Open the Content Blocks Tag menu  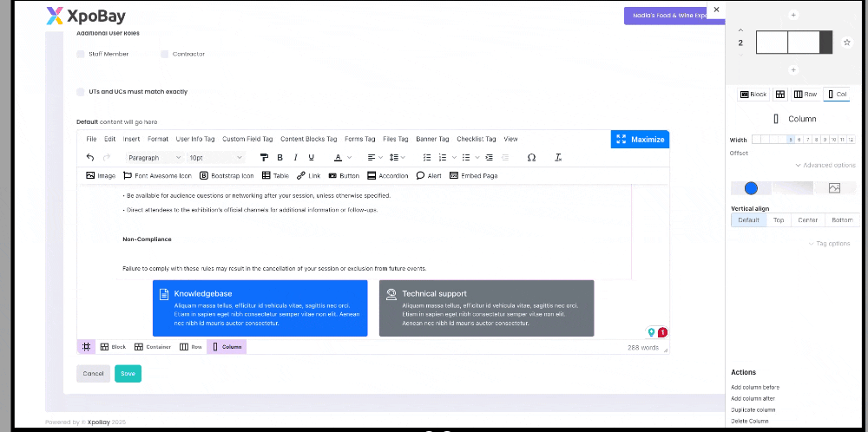(x=308, y=139)
